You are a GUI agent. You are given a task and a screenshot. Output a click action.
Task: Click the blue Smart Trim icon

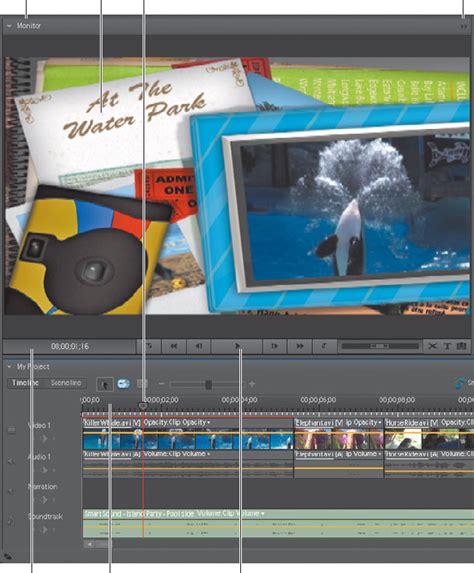pos(124,384)
